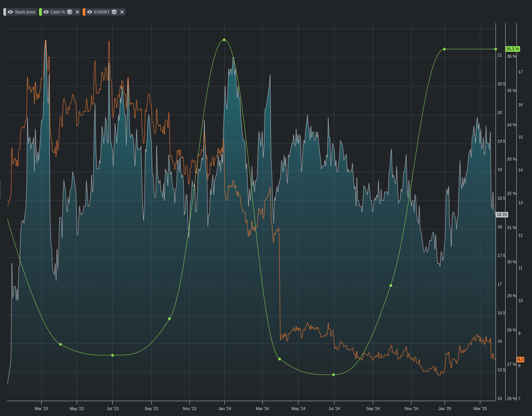Click the orange color swatch for EV/EBIT
Viewport: 532px width, 416px height.
click(x=84, y=12)
